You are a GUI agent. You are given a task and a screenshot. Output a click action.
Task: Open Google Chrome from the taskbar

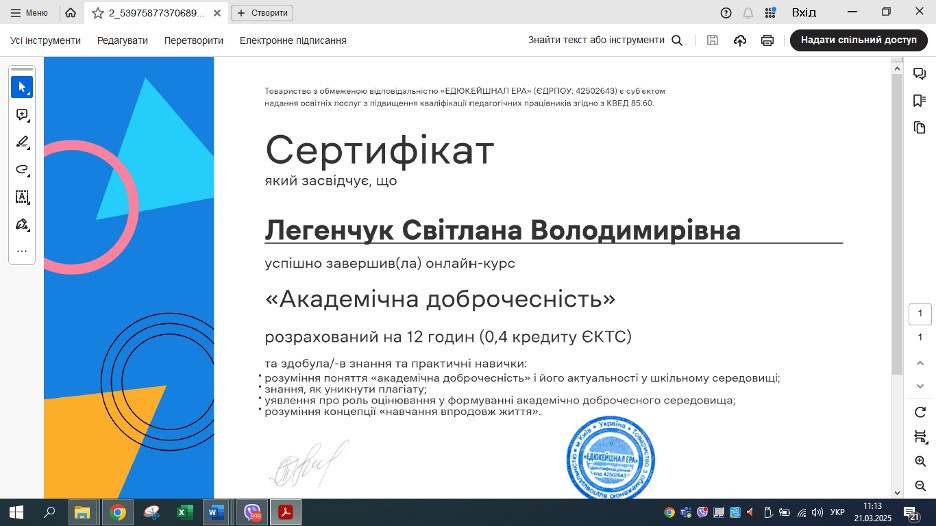(x=118, y=512)
